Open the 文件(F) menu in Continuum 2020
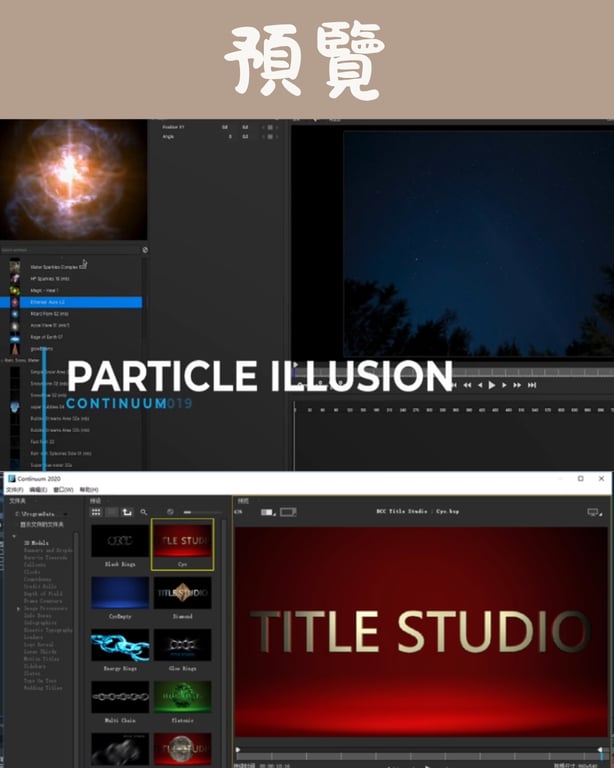This screenshot has width=614, height=768. click(15, 489)
